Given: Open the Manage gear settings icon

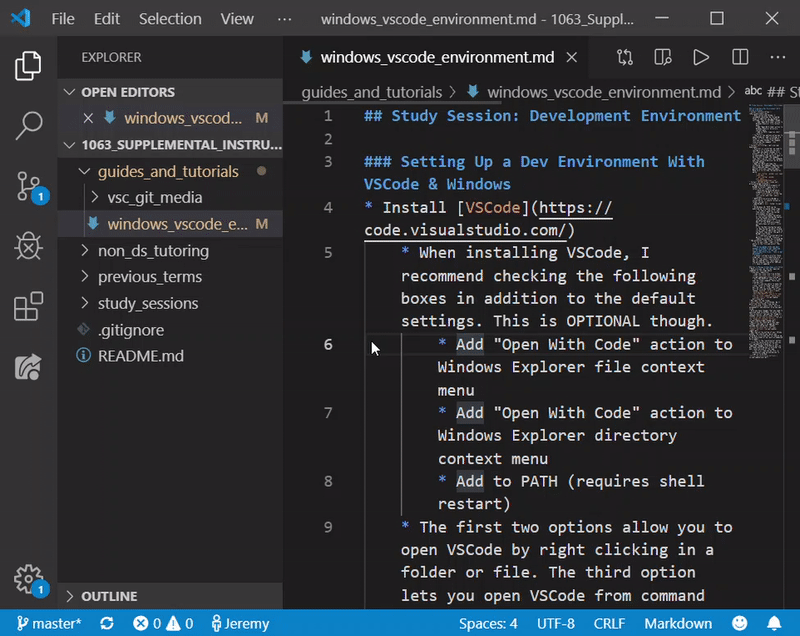Looking at the screenshot, I should pyautogui.click(x=30, y=580).
